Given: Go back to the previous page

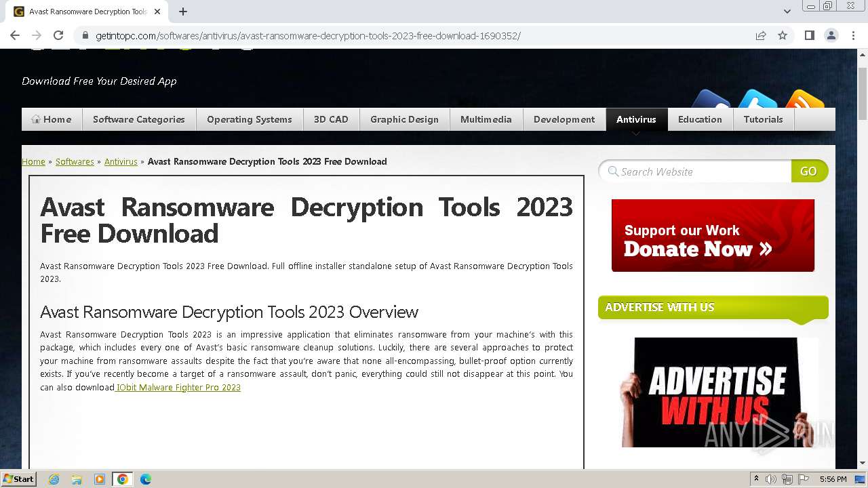Looking at the screenshot, I should (15, 35).
